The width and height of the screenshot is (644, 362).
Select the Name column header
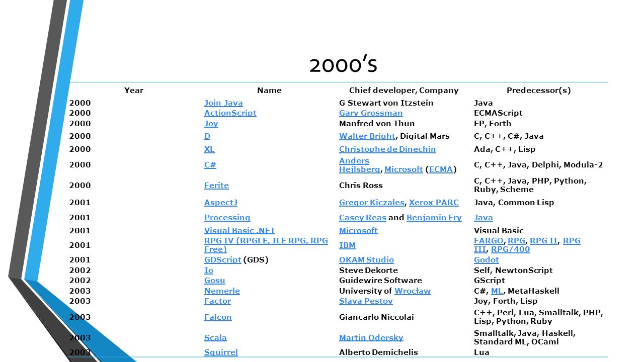269,90
